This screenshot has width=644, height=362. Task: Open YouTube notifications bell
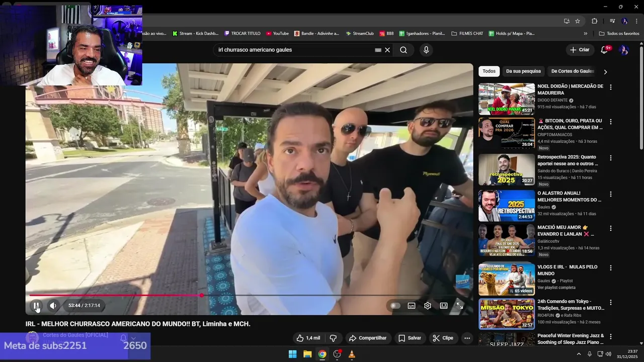coord(605,50)
